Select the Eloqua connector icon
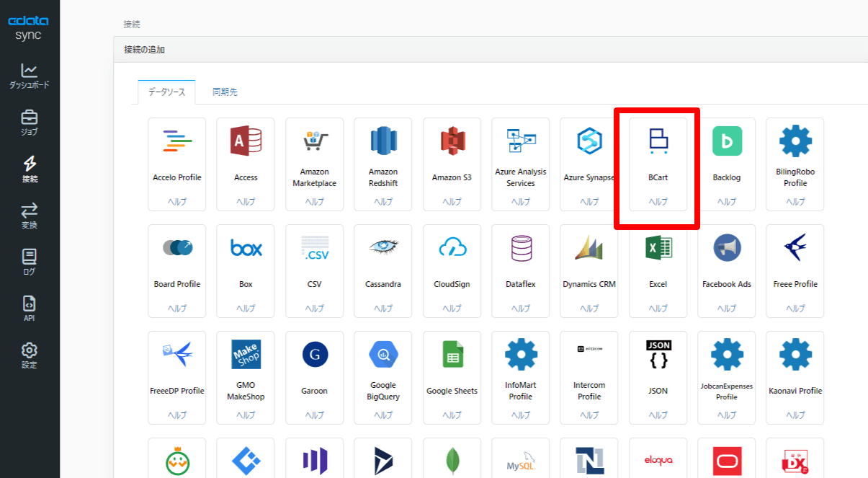The image size is (868, 478). tap(658, 460)
